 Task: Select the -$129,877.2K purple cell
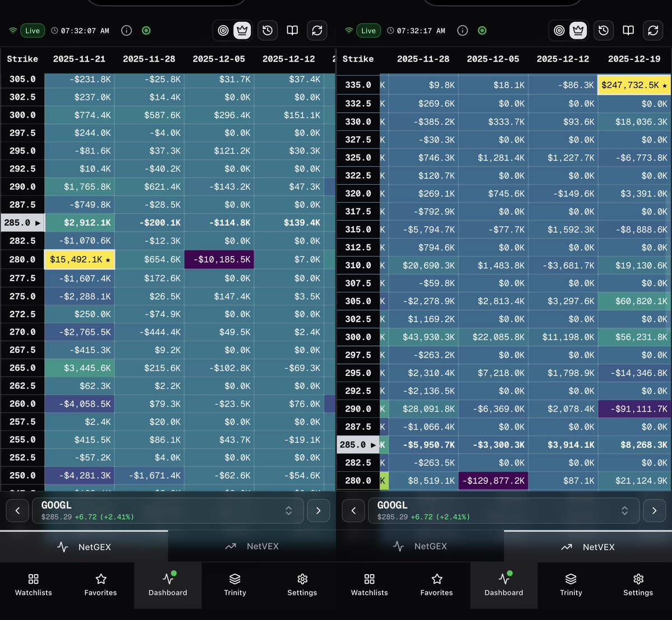493,481
